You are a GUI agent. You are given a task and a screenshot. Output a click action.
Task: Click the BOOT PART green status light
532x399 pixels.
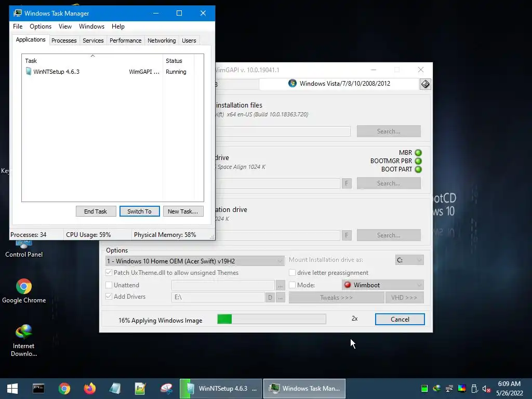pyautogui.click(x=418, y=169)
